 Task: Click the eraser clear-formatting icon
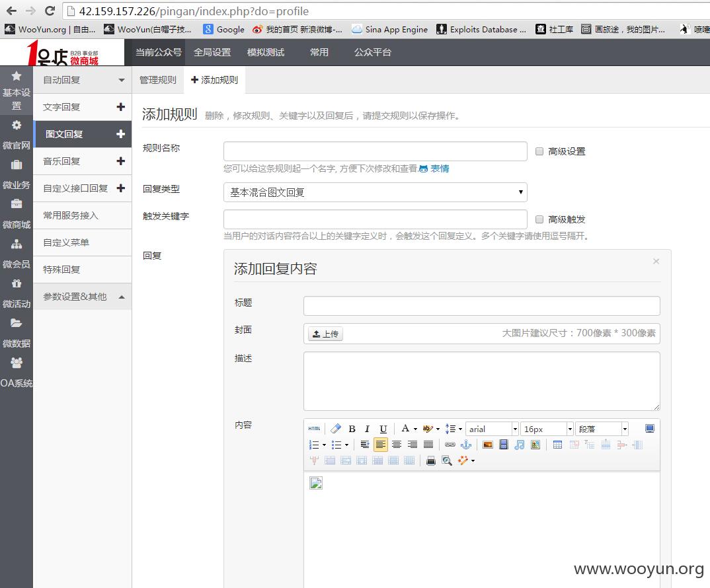tap(336, 429)
